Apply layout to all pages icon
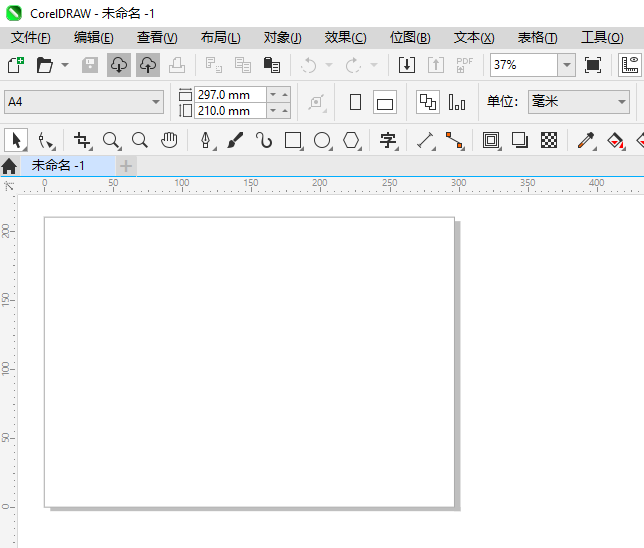The width and height of the screenshot is (644, 548). (428, 102)
